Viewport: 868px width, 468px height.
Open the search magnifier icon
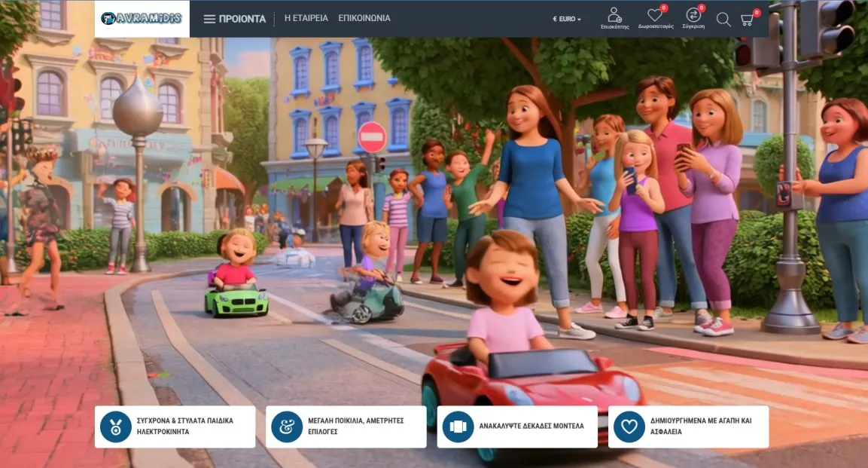coord(723,19)
